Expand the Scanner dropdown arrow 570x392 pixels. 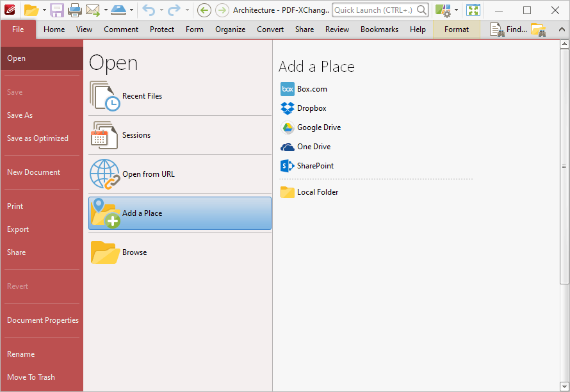[131, 10]
